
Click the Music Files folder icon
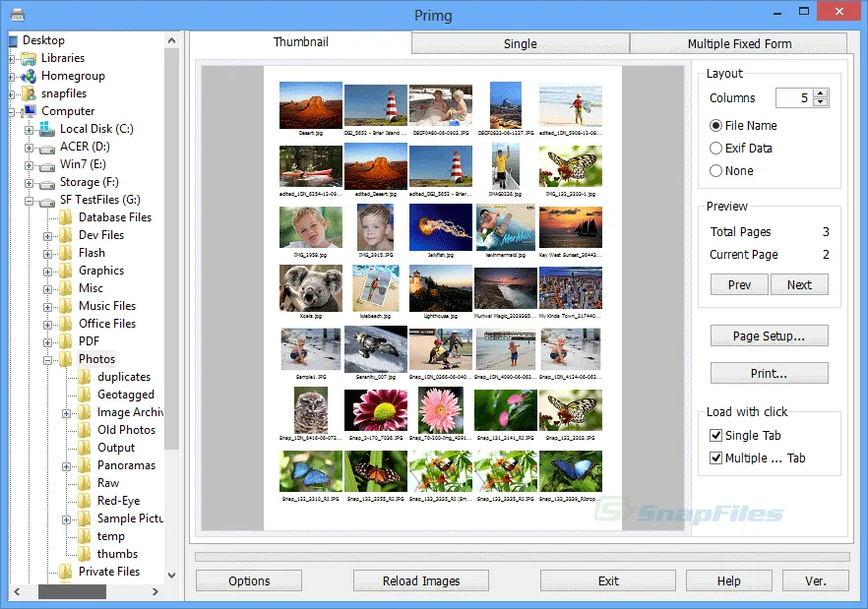[x=66, y=306]
